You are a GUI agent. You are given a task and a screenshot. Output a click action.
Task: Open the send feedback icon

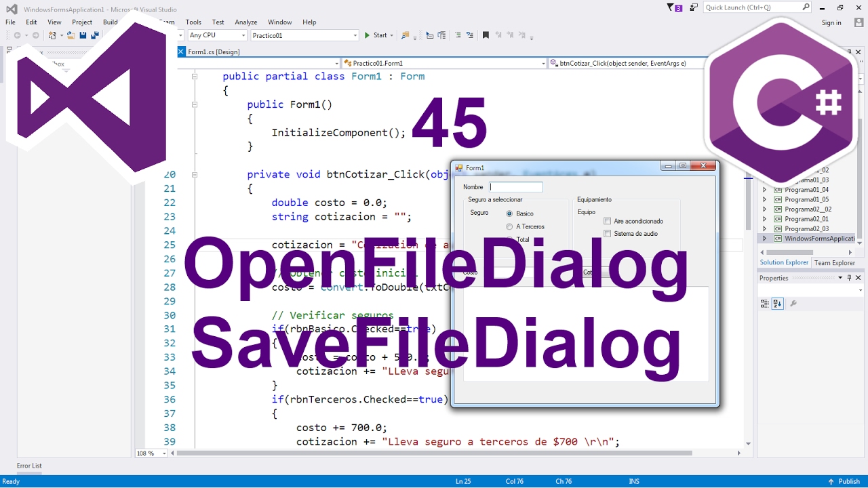pyautogui.click(x=694, y=7)
